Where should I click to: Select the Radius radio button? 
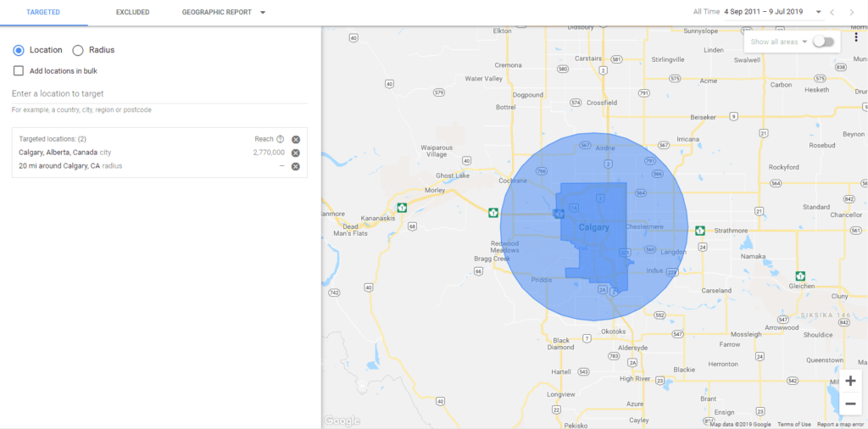[x=78, y=50]
